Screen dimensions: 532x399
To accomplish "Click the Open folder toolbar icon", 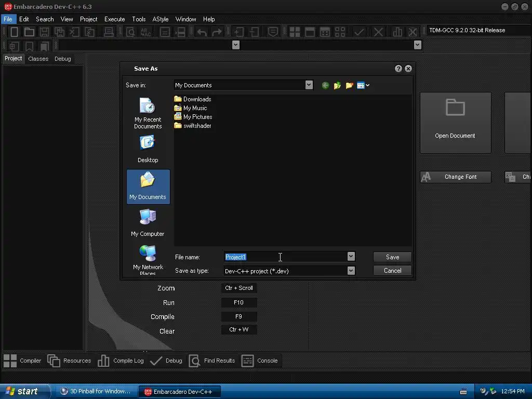I will [29, 32].
